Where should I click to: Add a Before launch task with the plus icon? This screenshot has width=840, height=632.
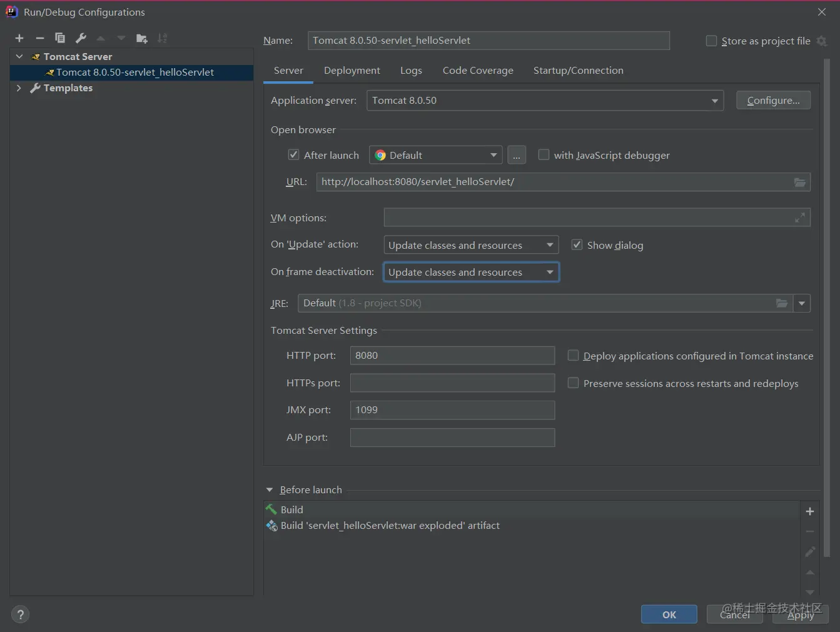click(x=810, y=511)
